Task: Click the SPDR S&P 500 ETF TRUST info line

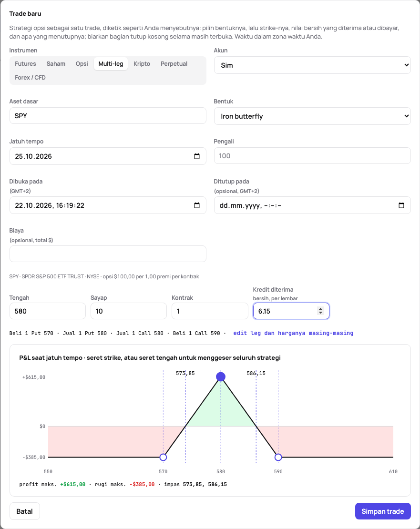Action: (104, 276)
